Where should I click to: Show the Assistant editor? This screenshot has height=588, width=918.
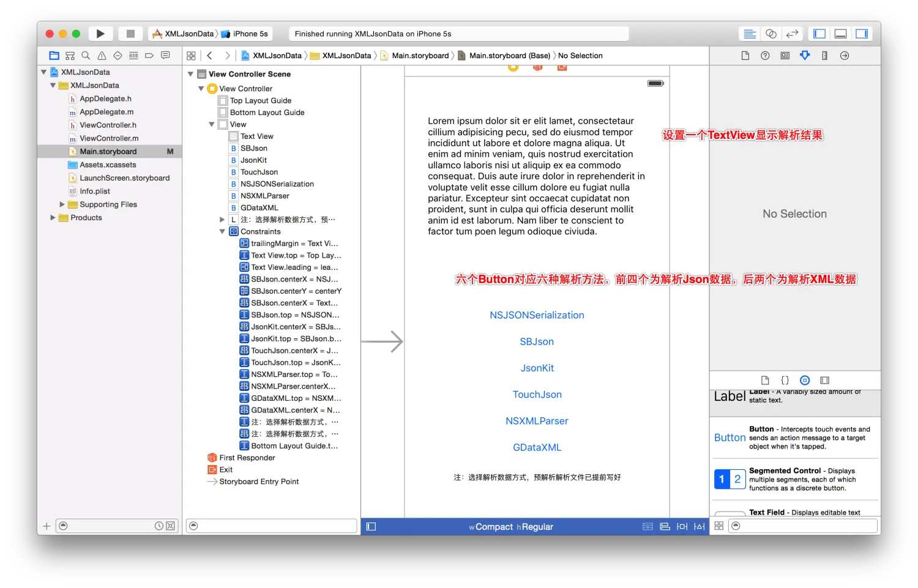coord(771,34)
